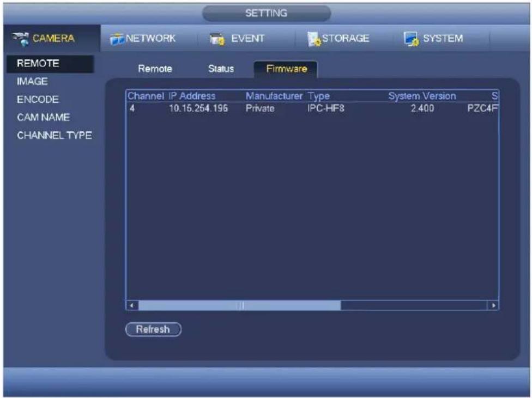Click the Manufacturer column header
This screenshot has height=398, width=532.
(x=274, y=96)
